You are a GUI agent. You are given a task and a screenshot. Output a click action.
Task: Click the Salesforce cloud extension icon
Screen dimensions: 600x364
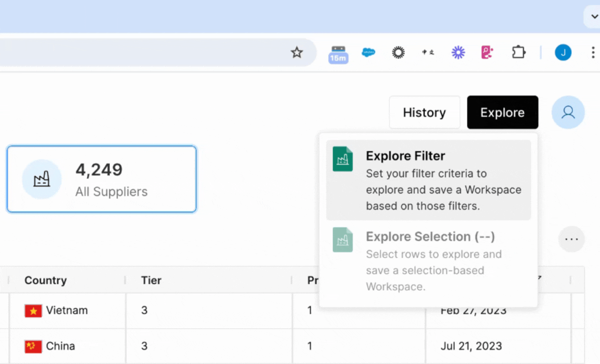pos(368,52)
